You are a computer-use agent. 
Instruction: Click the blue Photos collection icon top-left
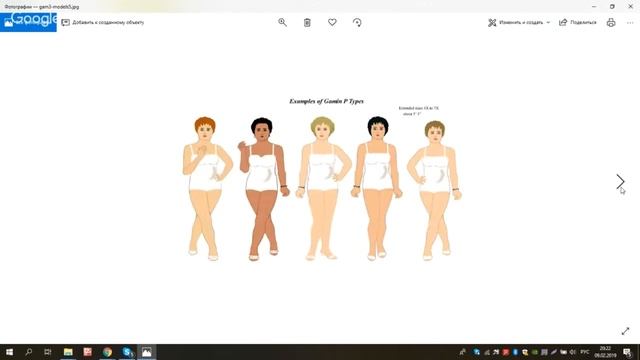click(x=28, y=22)
